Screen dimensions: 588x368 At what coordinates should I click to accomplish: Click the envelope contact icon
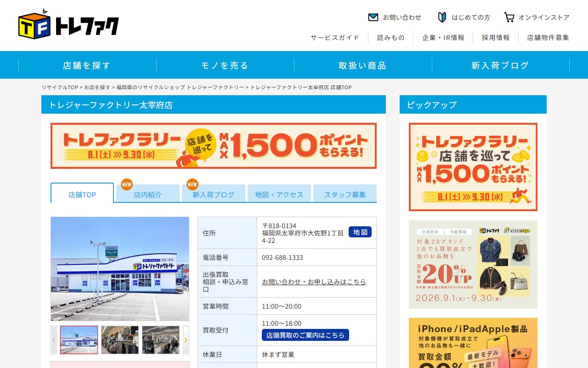(x=373, y=17)
